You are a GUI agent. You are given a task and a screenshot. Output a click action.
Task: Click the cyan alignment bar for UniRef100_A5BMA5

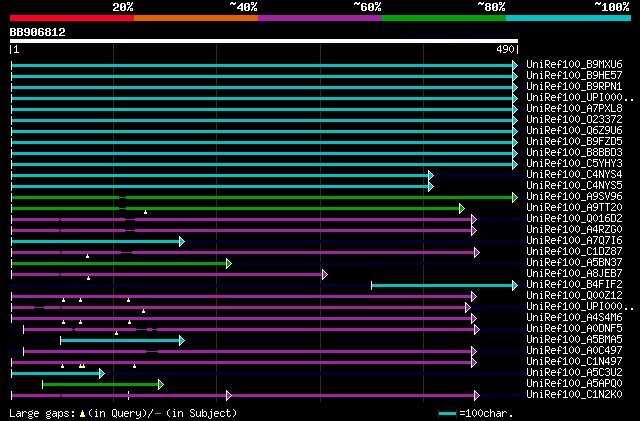(120, 341)
